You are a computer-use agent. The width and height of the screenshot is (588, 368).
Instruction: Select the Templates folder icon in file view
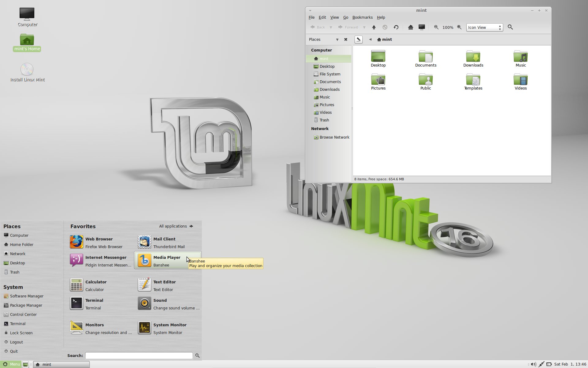pos(473,82)
